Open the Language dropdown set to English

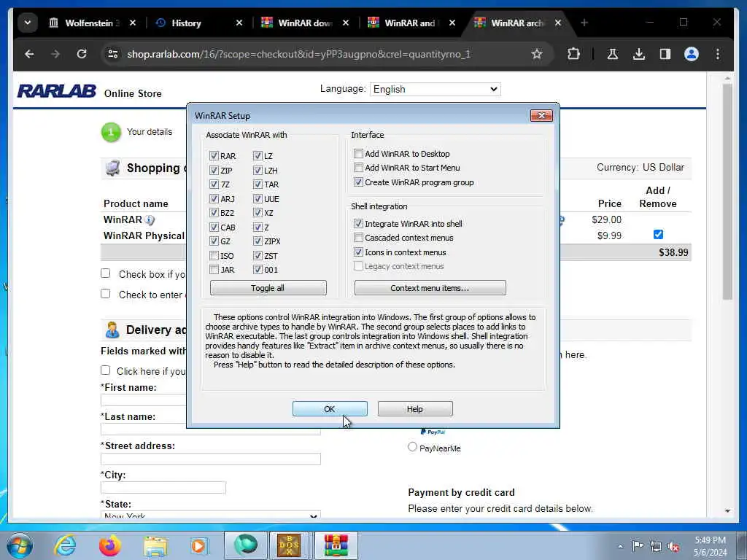click(x=435, y=89)
